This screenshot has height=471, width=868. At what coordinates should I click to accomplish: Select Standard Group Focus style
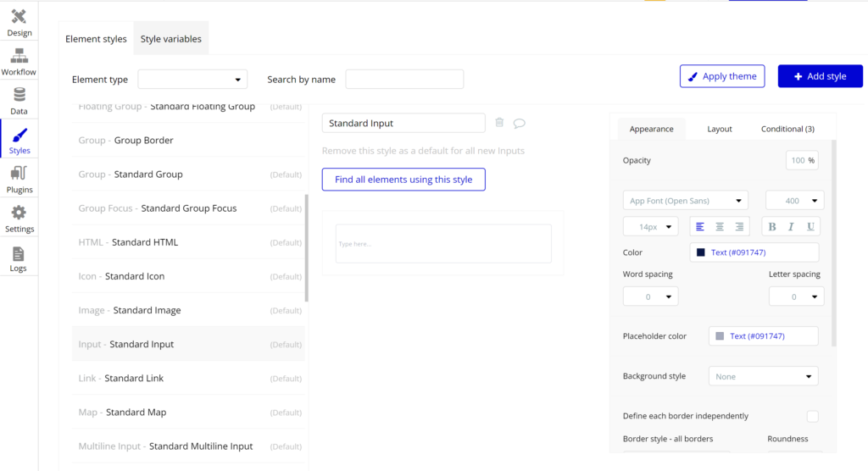(x=188, y=208)
